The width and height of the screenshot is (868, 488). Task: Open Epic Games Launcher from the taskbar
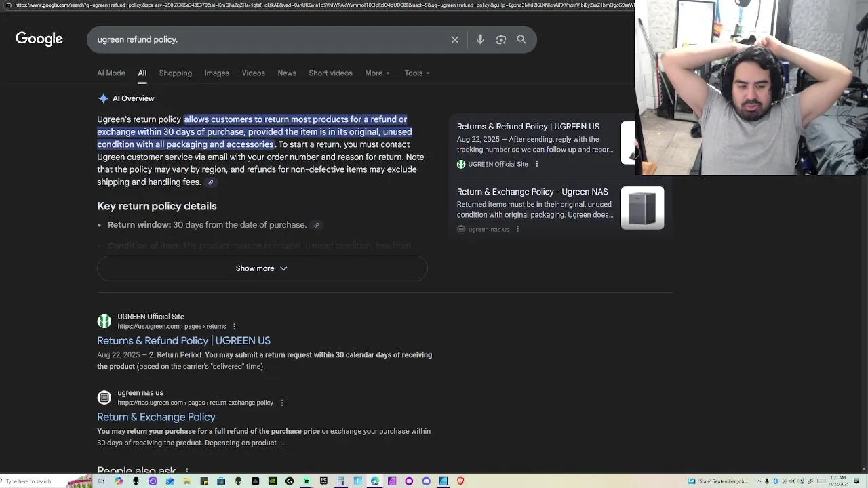323,481
